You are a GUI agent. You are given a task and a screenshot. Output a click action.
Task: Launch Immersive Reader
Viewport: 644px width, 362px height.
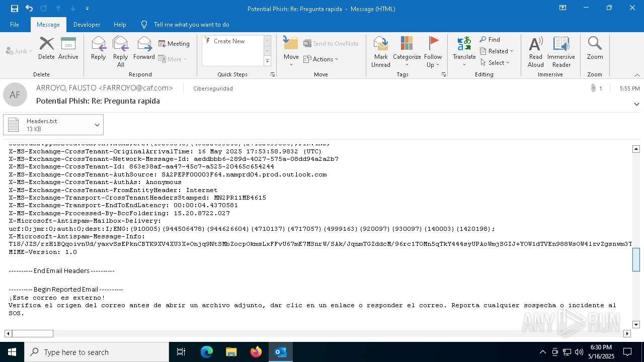561,52
